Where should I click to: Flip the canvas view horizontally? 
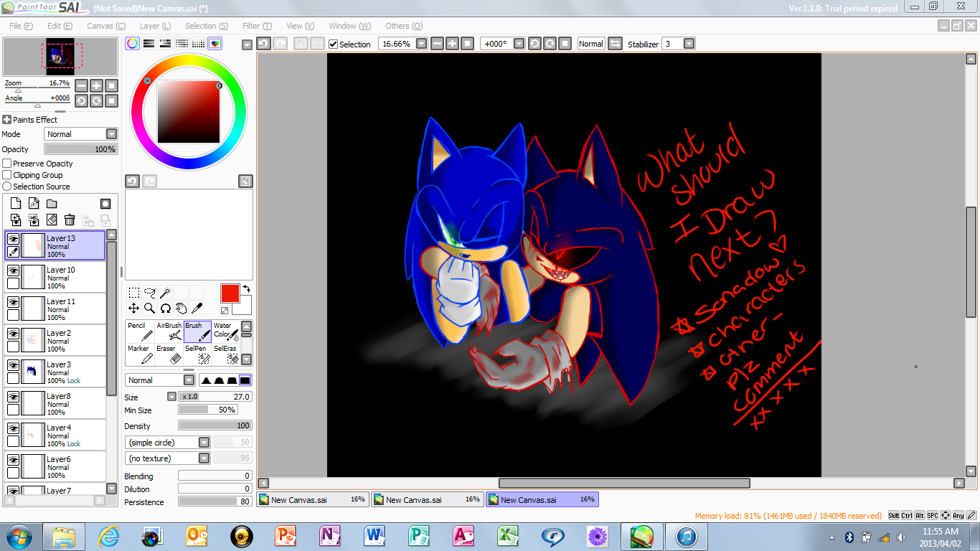tap(615, 44)
